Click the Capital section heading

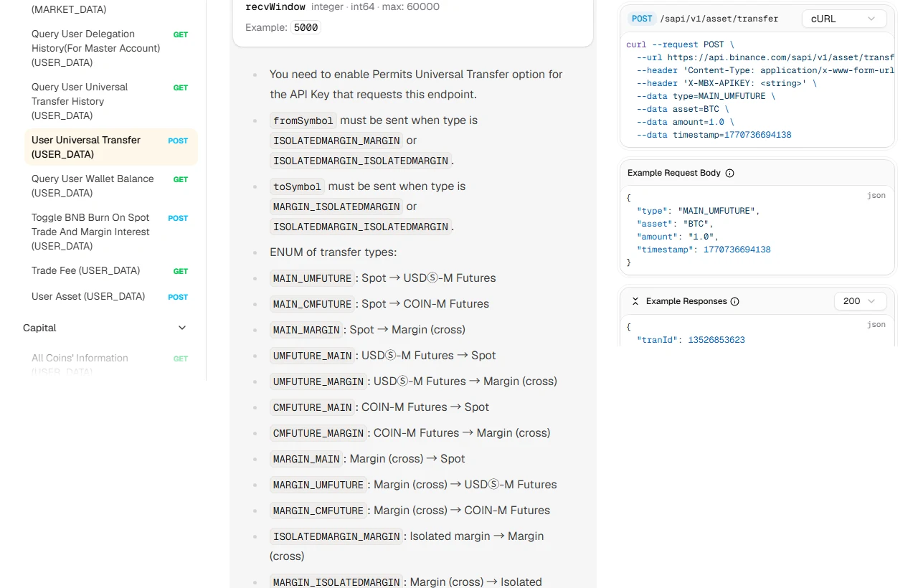pyautogui.click(x=39, y=328)
